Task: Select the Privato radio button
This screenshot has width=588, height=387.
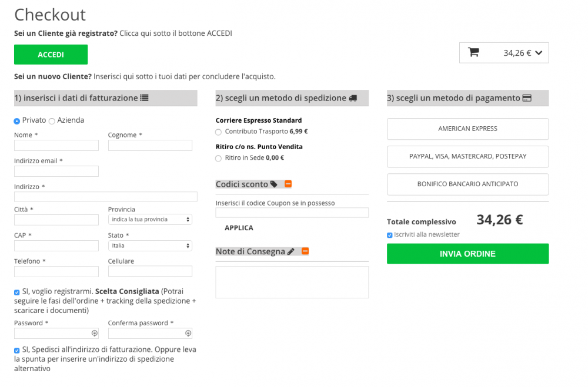Action: (17, 121)
